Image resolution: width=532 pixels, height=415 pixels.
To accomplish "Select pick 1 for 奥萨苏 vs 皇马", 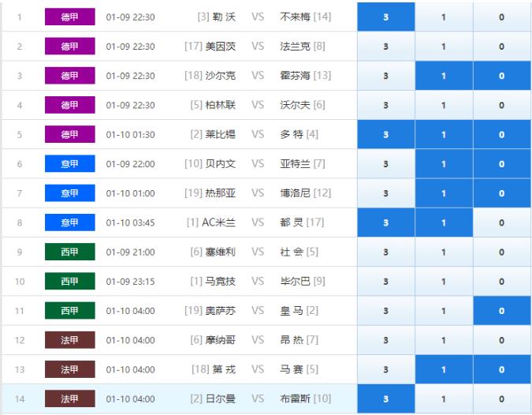I will tap(444, 311).
